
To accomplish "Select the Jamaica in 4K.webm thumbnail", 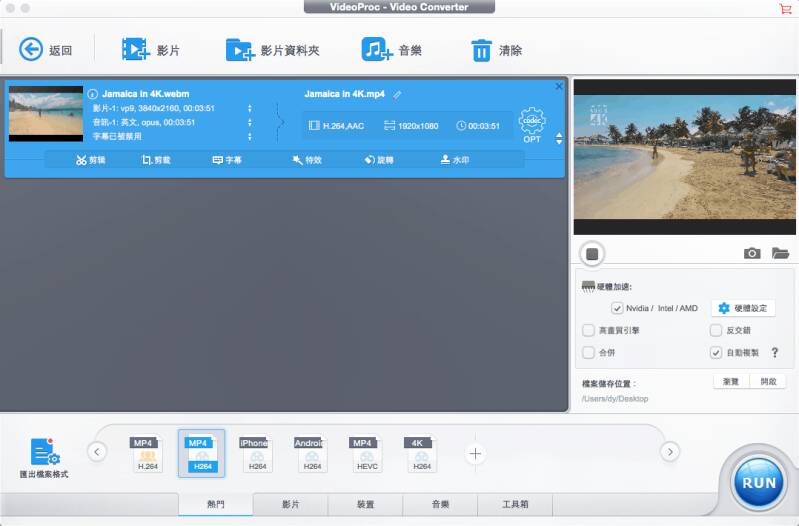I will 46,114.
